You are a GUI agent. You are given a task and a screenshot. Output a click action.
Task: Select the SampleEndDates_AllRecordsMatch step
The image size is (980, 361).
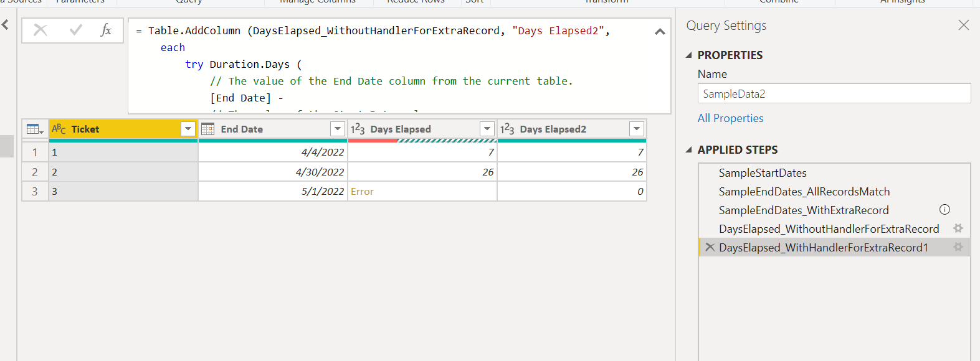[x=834, y=192]
